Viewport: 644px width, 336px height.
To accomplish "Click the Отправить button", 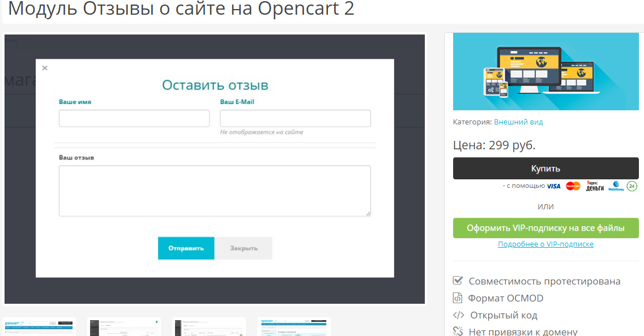I will pos(186,248).
